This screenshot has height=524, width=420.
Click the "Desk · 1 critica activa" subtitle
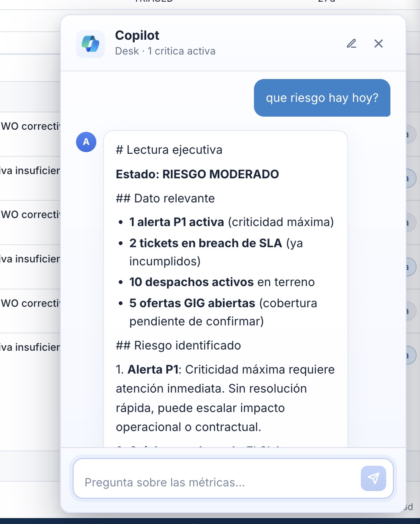click(x=165, y=51)
